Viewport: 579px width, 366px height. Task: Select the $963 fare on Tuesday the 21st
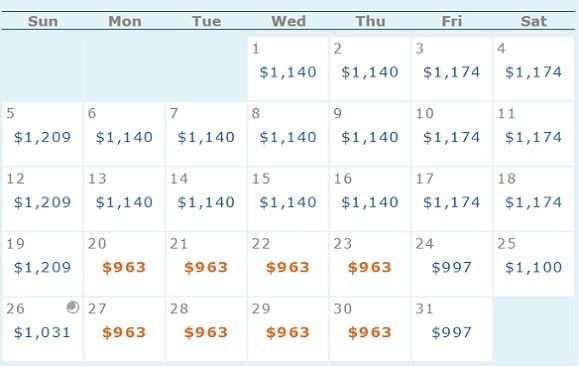206,267
